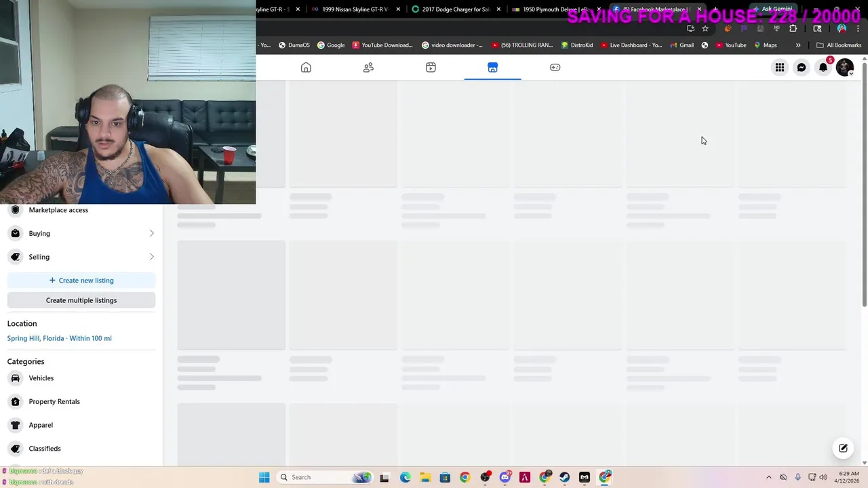Image resolution: width=868 pixels, height=488 pixels.
Task: Open Steam from the taskbar
Action: [565, 477]
